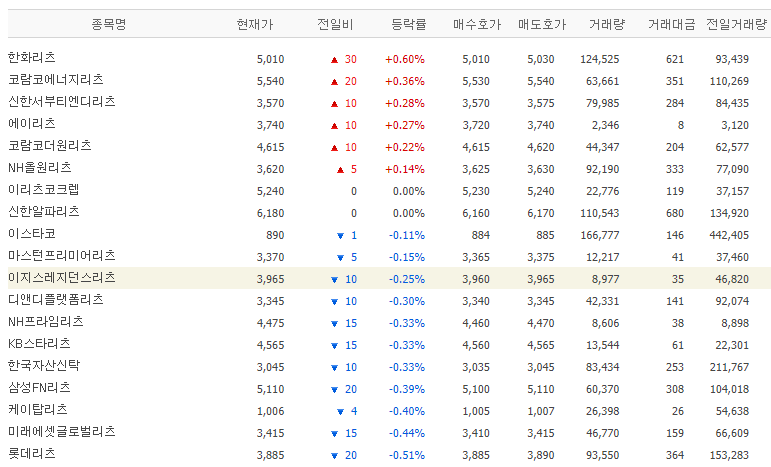Viewport: 771px width, 467px height.
Task: Click 에이리츠 volume 2,346
Action: (605, 125)
